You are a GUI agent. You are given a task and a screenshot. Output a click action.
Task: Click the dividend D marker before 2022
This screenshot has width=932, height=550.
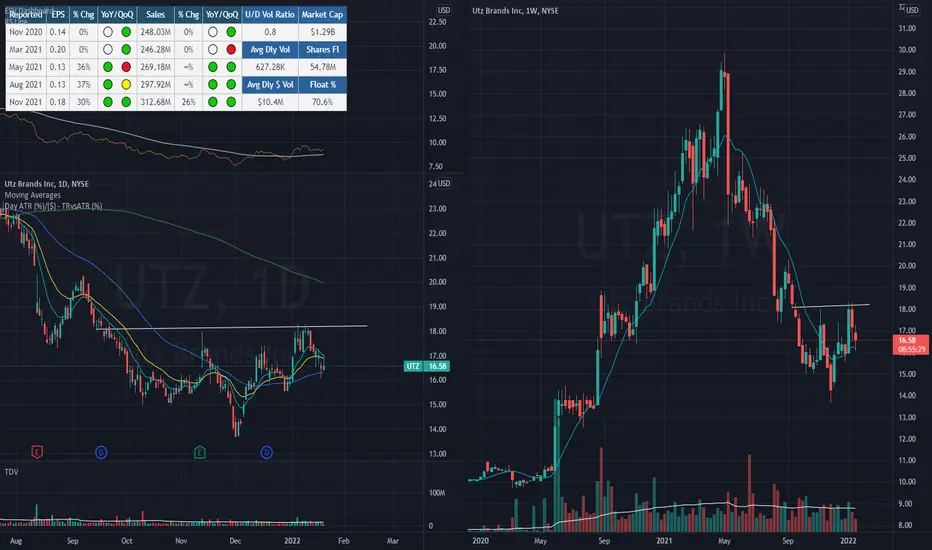pyautogui.click(x=266, y=452)
